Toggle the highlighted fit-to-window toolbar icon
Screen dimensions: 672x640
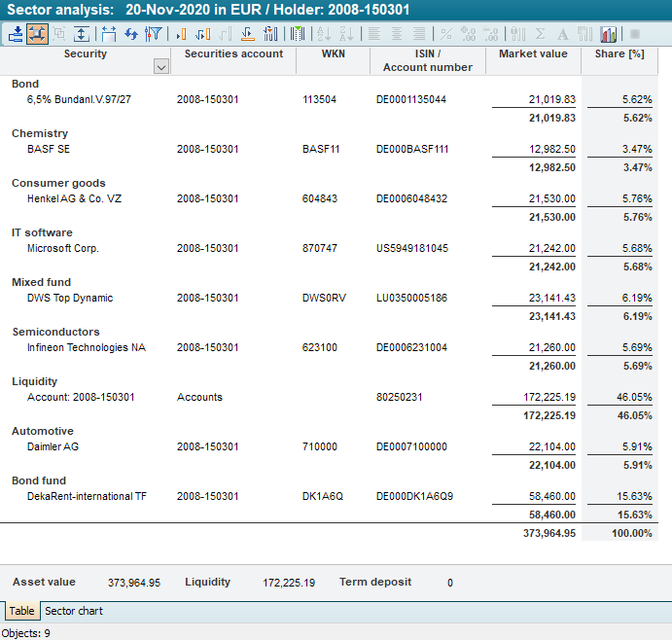(x=37, y=34)
